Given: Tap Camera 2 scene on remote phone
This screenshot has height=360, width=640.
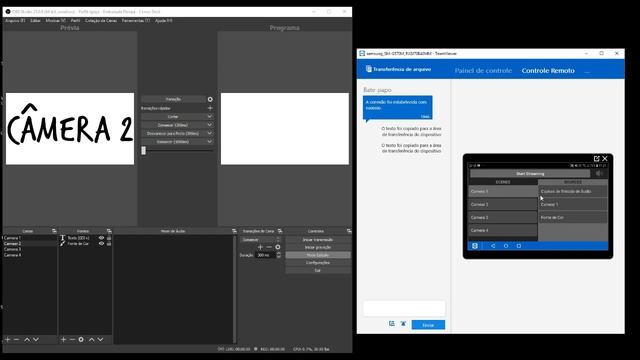Looking at the screenshot, I should click(502, 204).
